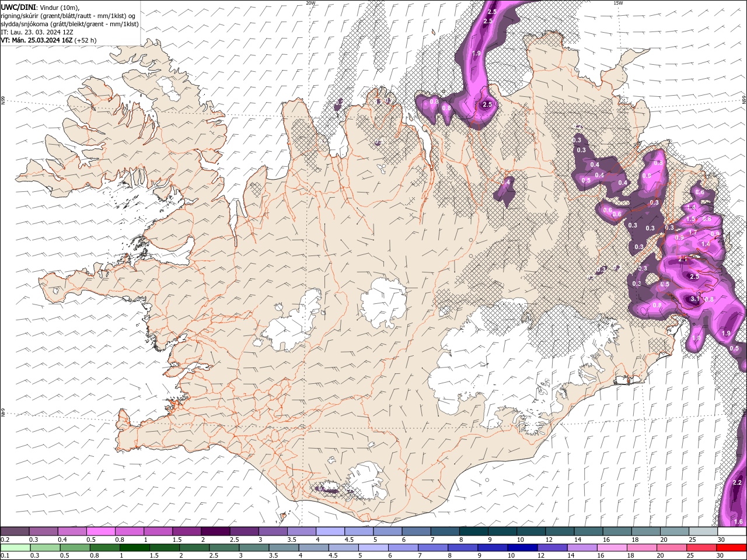Choose the gray-teal 18 snow legend swatch
This screenshot has height=560, width=747.
tap(646, 531)
